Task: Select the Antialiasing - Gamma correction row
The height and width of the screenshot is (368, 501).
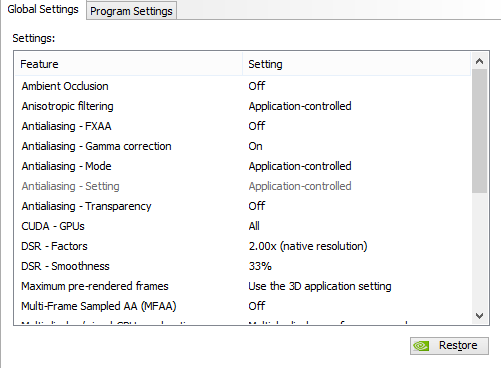Action: pos(243,146)
